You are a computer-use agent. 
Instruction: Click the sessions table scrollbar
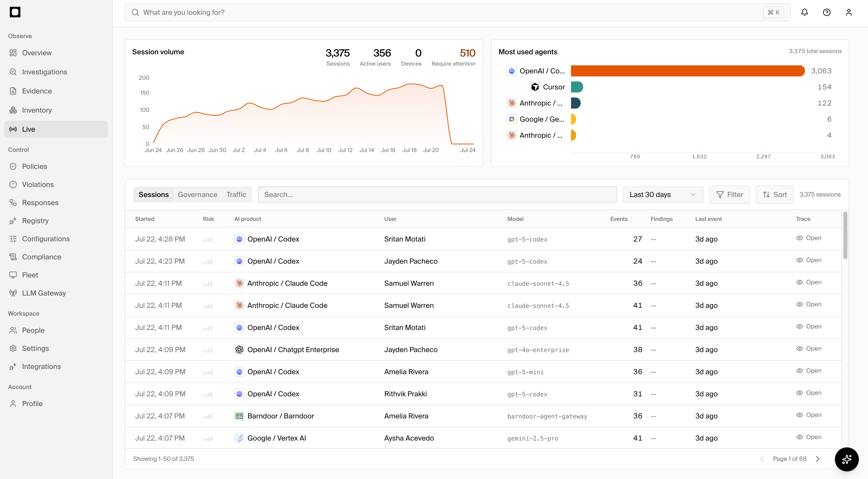click(x=845, y=235)
